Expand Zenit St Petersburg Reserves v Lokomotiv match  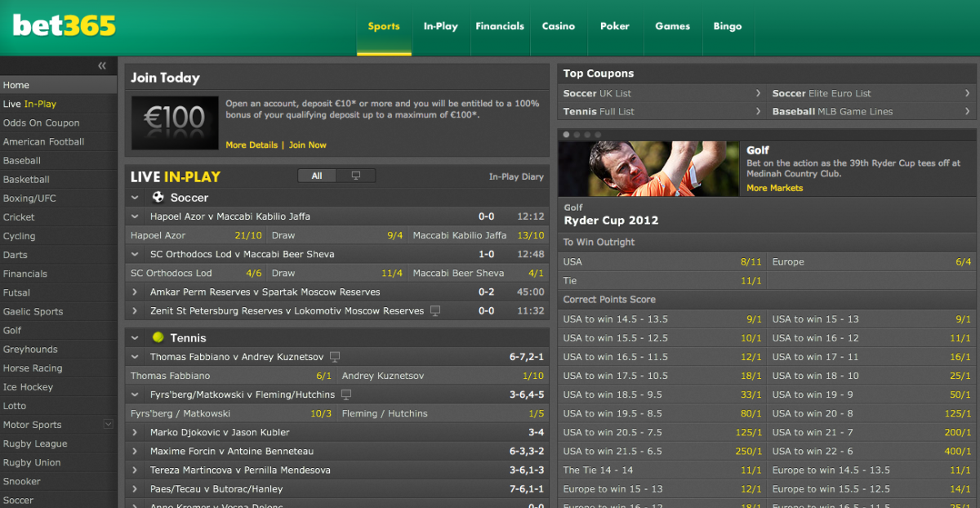(x=135, y=310)
